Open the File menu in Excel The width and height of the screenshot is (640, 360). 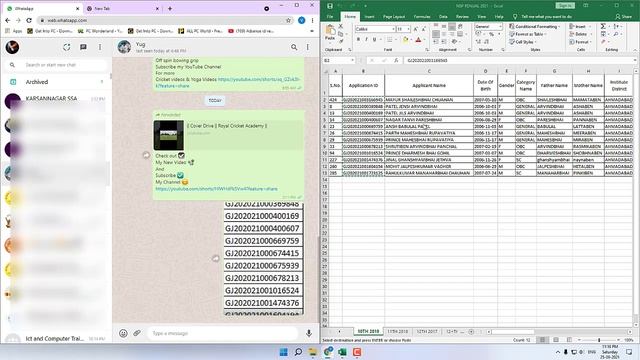point(330,17)
